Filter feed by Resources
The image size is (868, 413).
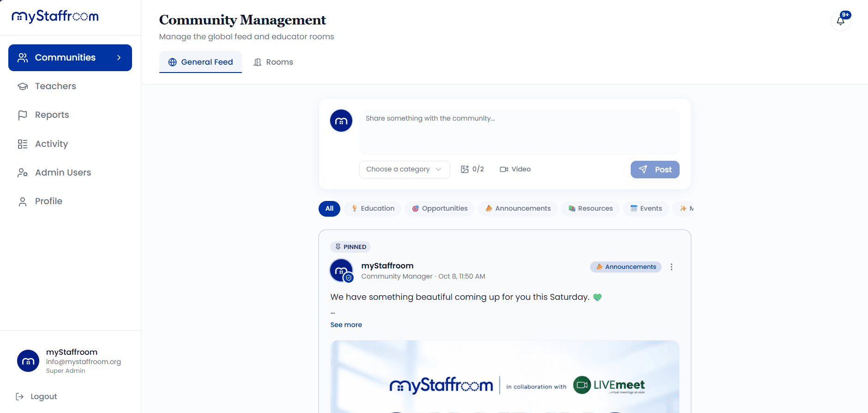click(x=591, y=208)
